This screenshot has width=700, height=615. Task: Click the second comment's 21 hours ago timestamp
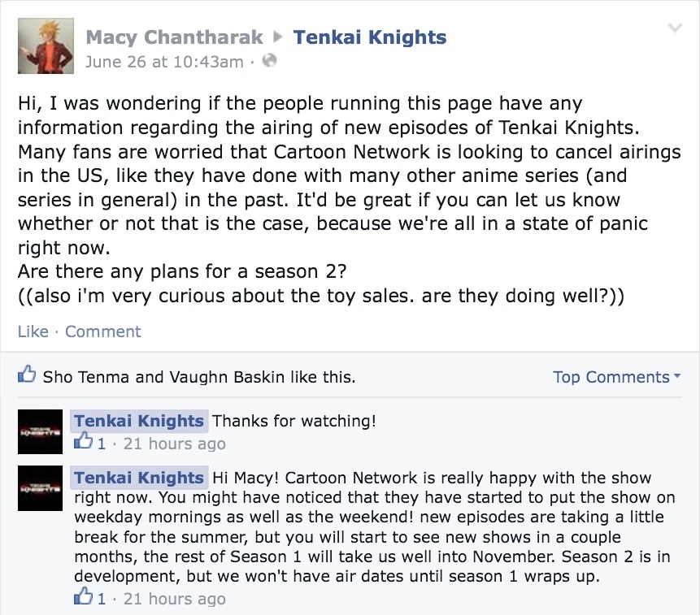click(x=174, y=599)
